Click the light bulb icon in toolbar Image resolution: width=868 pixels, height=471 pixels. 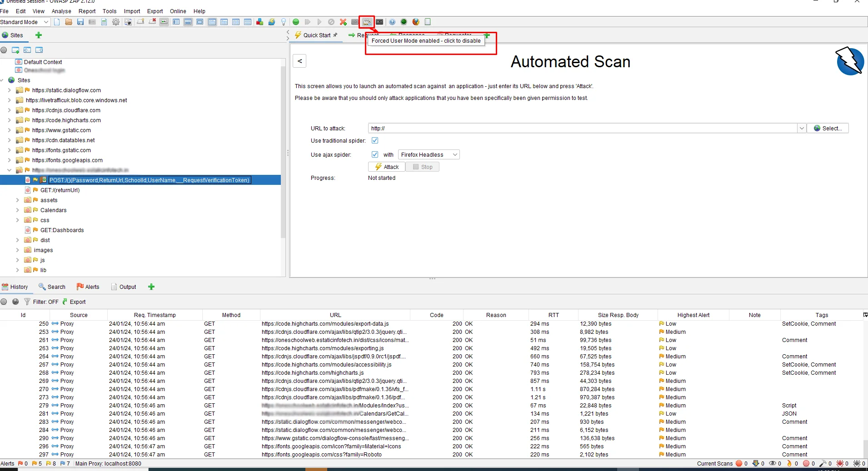pyautogui.click(x=284, y=22)
